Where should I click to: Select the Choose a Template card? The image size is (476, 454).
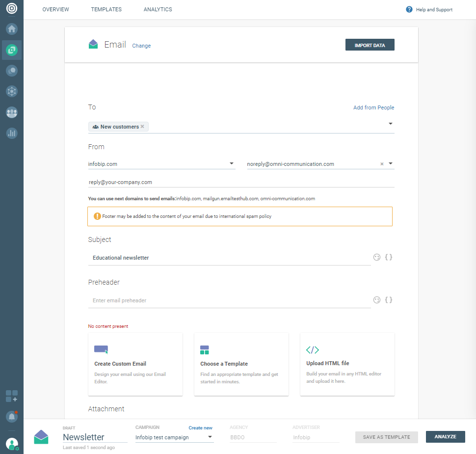pyautogui.click(x=241, y=364)
